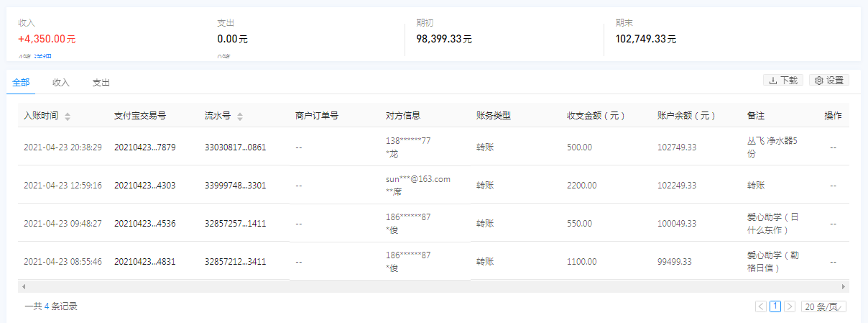Image resolution: width=868 pixels, height=323 pixels.
Task: Go to the next page arrow
Action: 790,306
